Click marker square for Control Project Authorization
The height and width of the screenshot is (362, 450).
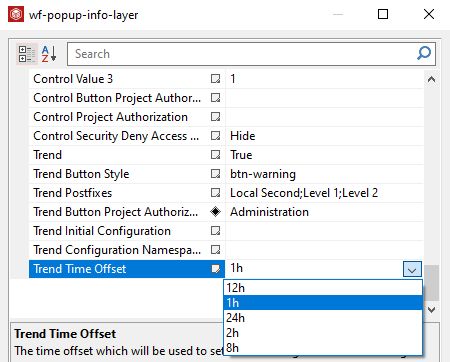click(215, 117)
